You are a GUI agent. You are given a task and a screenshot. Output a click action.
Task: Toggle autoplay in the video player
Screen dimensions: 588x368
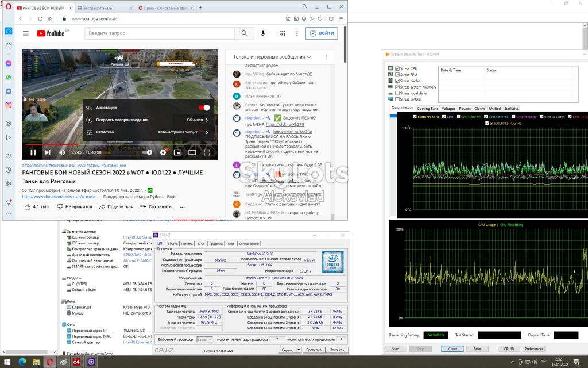148,152
